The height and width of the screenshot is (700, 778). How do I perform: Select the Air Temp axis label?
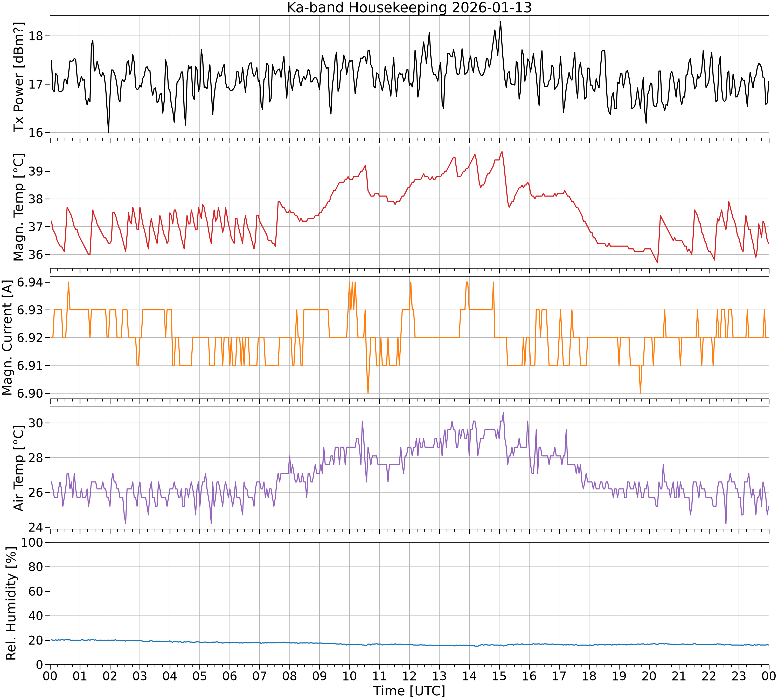18,468
